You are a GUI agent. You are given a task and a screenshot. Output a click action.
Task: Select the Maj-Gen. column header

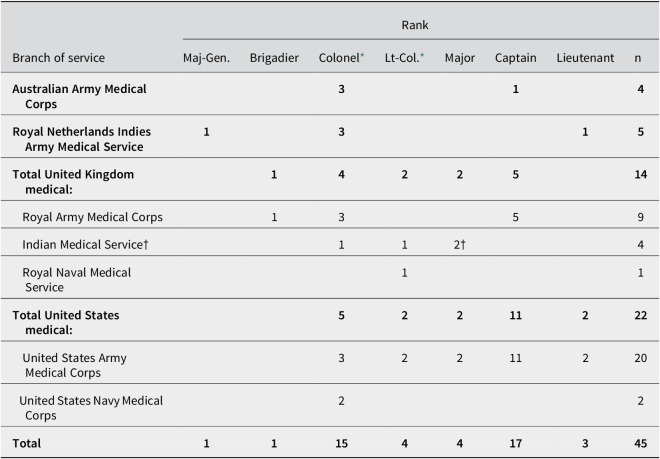(206, 58)
